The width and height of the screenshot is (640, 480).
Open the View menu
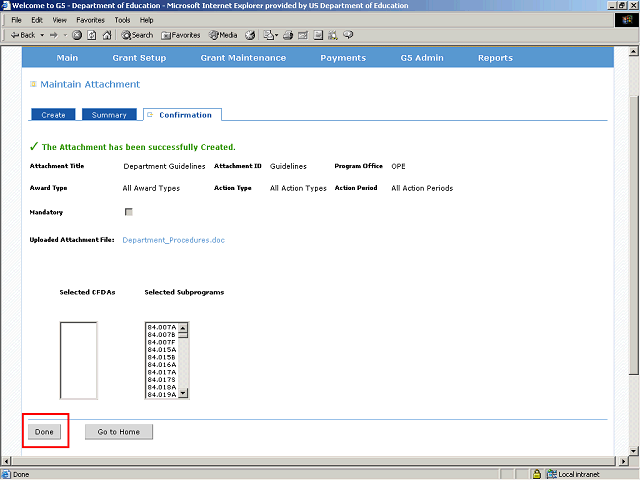[59, 20]
